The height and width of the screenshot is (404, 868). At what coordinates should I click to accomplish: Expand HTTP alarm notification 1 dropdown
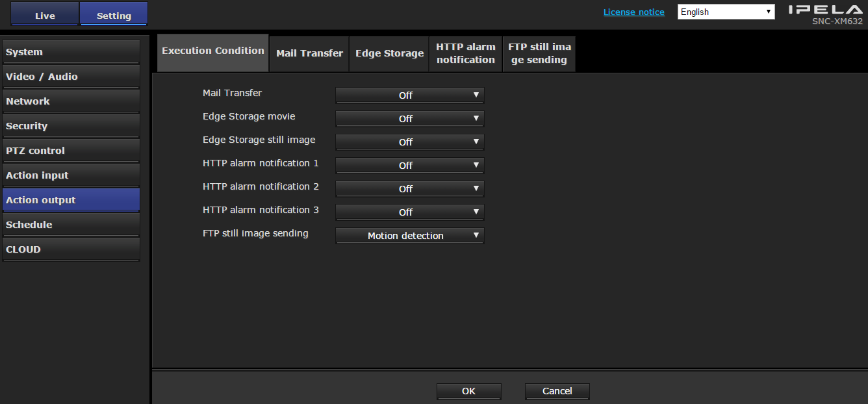pyautogui.click(x=409, y=166)
